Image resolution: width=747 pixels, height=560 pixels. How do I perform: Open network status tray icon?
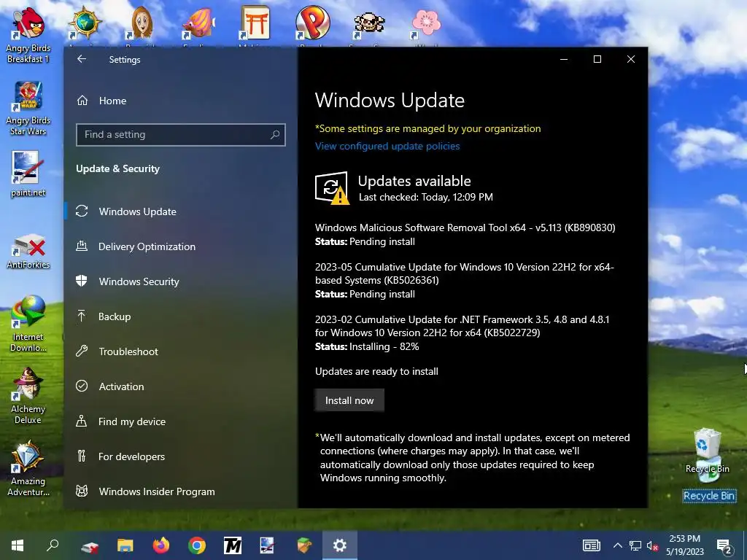pos(635,545)
